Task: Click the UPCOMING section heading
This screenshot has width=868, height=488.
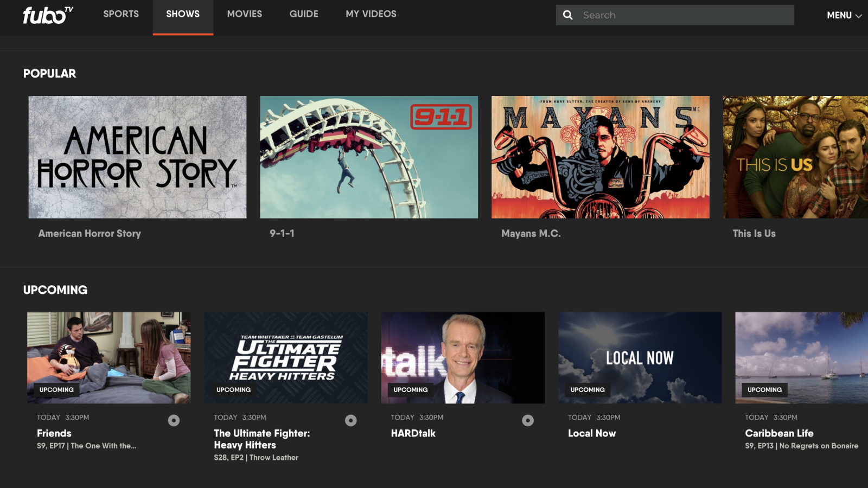Action: (55, 290)
